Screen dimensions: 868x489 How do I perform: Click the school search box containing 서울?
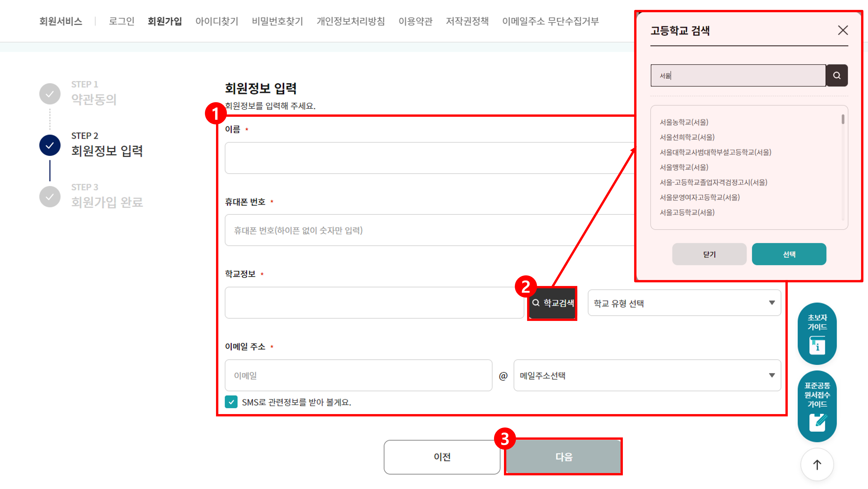pos(738,75)
